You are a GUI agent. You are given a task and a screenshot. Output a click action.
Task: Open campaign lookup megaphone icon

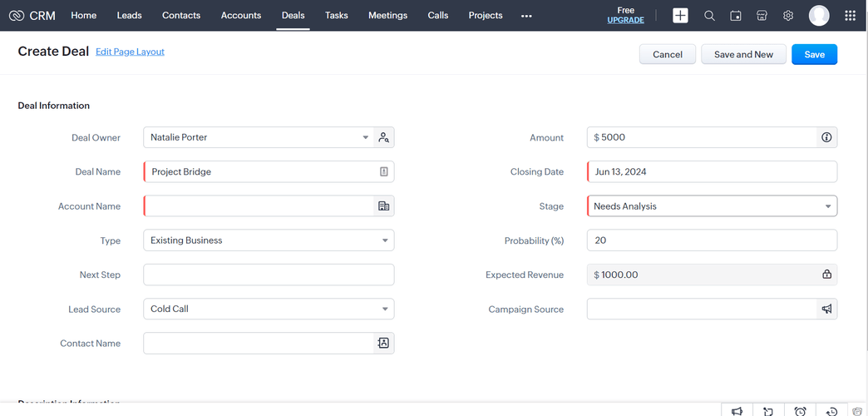tap(826, 310)
